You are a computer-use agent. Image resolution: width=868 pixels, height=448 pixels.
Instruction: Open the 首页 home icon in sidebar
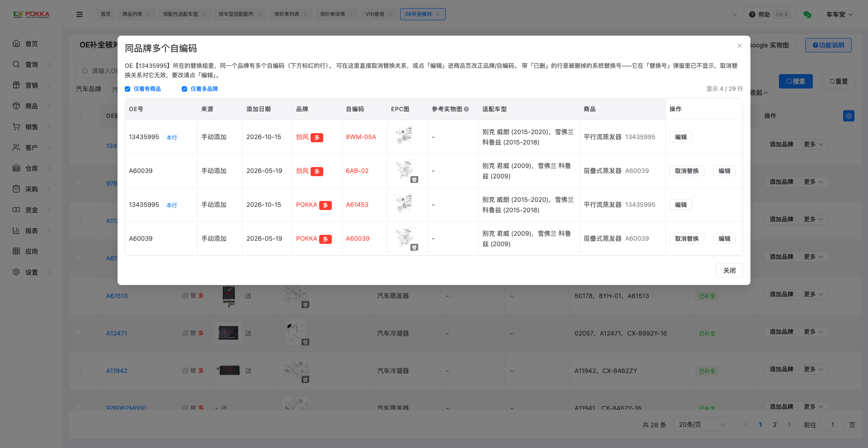[x=16, y=43]
